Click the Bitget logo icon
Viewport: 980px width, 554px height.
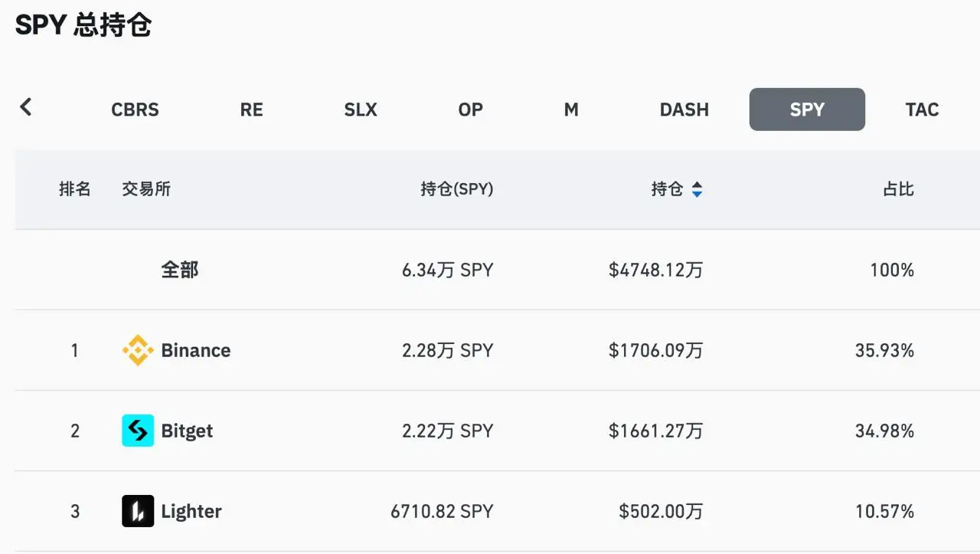[138, 431]
